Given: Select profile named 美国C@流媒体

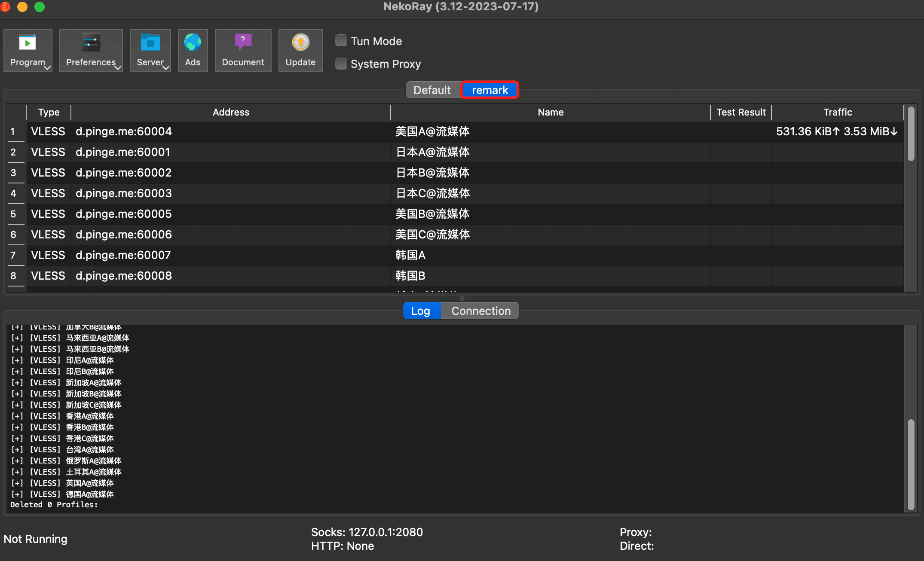Looking at the screenshot, I should click(x=433, y=235).
